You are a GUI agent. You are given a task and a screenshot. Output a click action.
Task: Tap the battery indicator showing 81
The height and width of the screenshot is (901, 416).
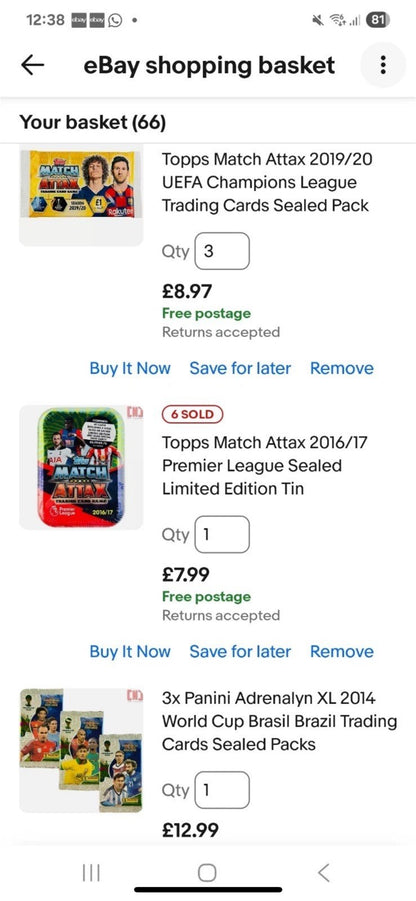tap(377, 20)
